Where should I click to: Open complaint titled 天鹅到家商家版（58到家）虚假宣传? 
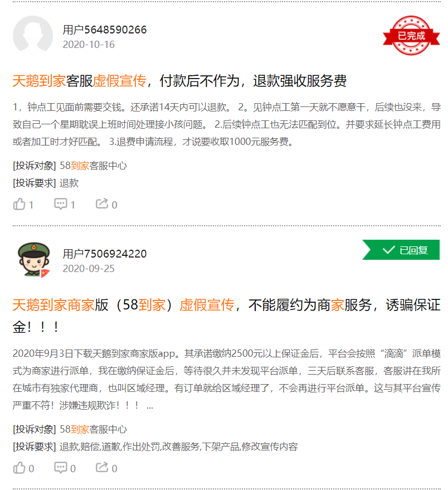coord(226,316)
